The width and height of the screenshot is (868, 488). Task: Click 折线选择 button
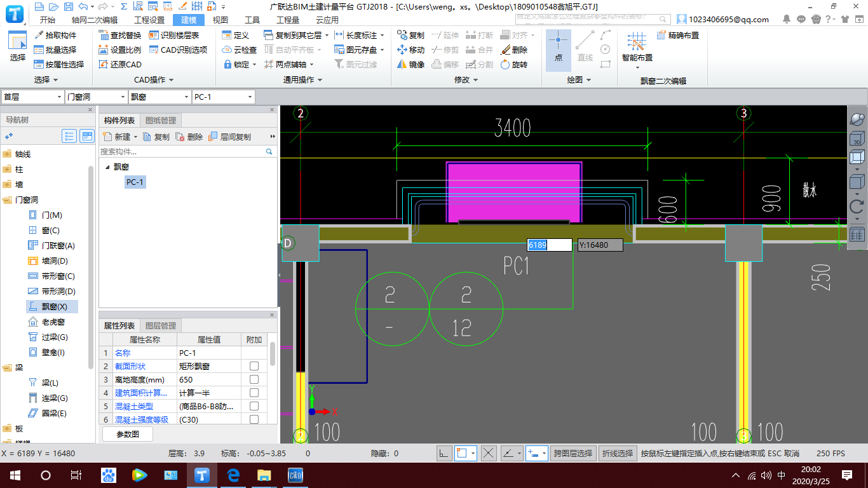[x=618, y=453]
